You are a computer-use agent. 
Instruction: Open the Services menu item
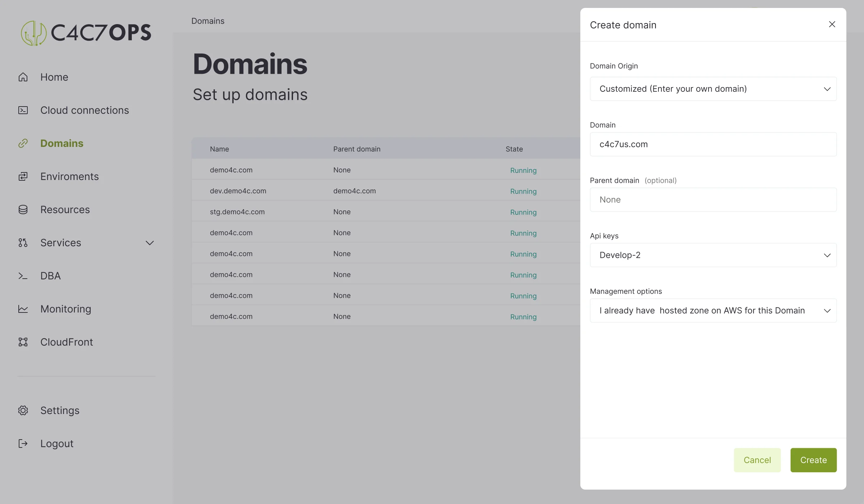(x=60, y=243)
